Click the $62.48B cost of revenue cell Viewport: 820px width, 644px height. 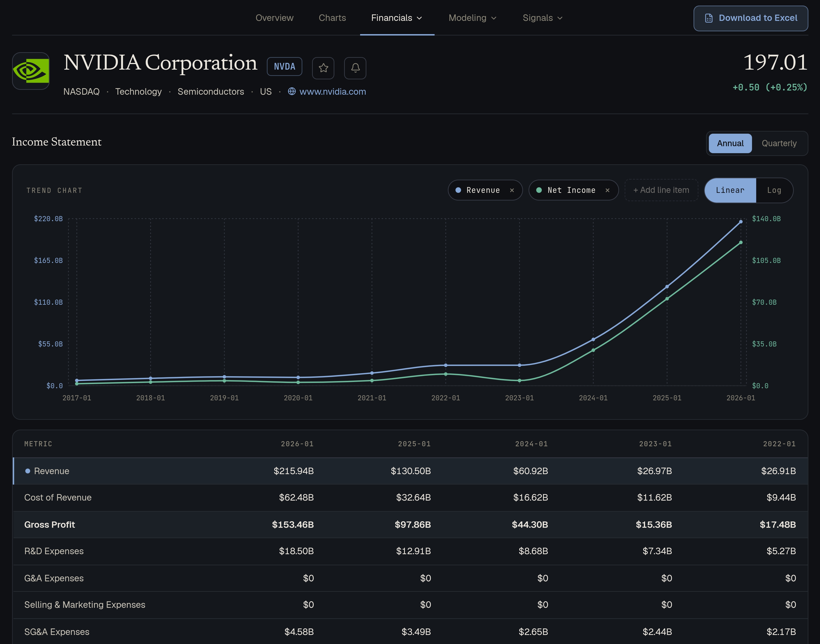296,497
